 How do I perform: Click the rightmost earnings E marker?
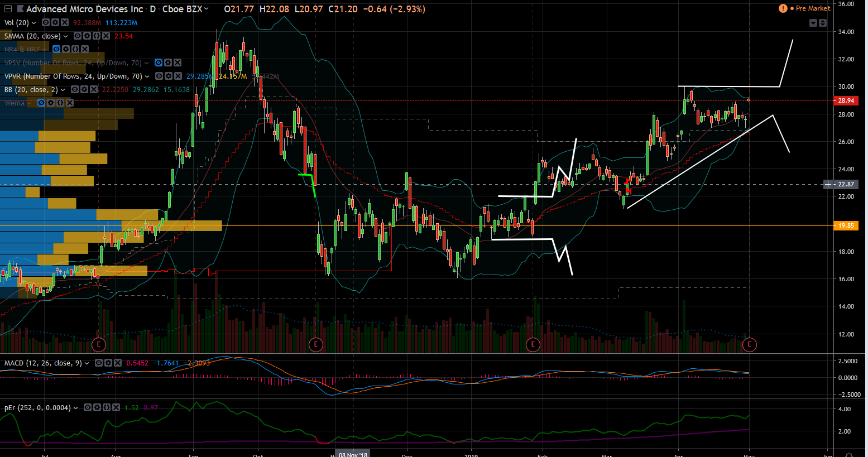749,344
